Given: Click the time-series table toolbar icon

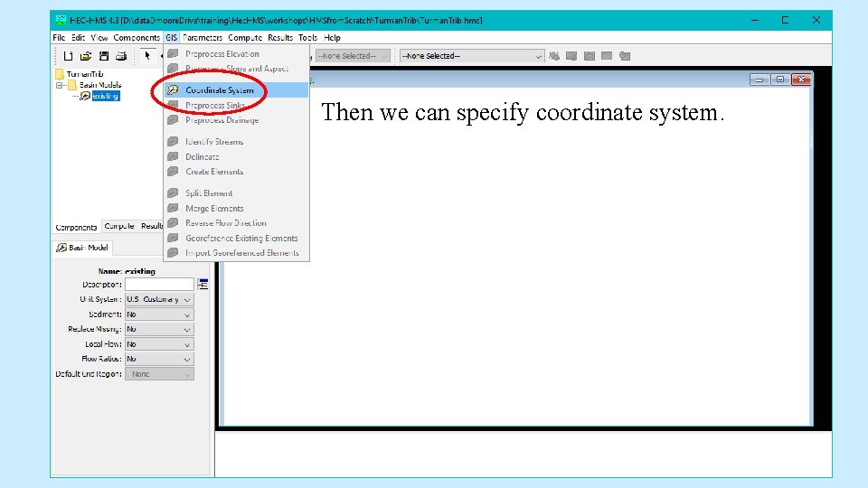Looking at the screenshot, I should tap(625, 56).
